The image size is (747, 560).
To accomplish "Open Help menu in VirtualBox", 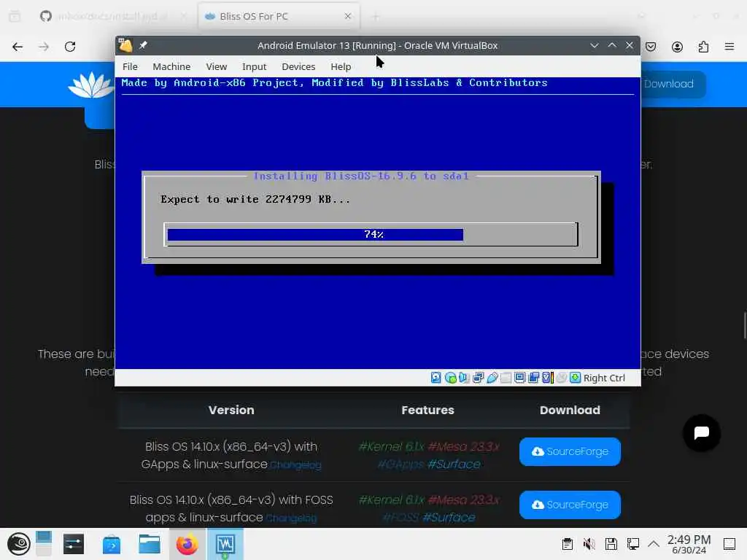I will pos(341,66).
